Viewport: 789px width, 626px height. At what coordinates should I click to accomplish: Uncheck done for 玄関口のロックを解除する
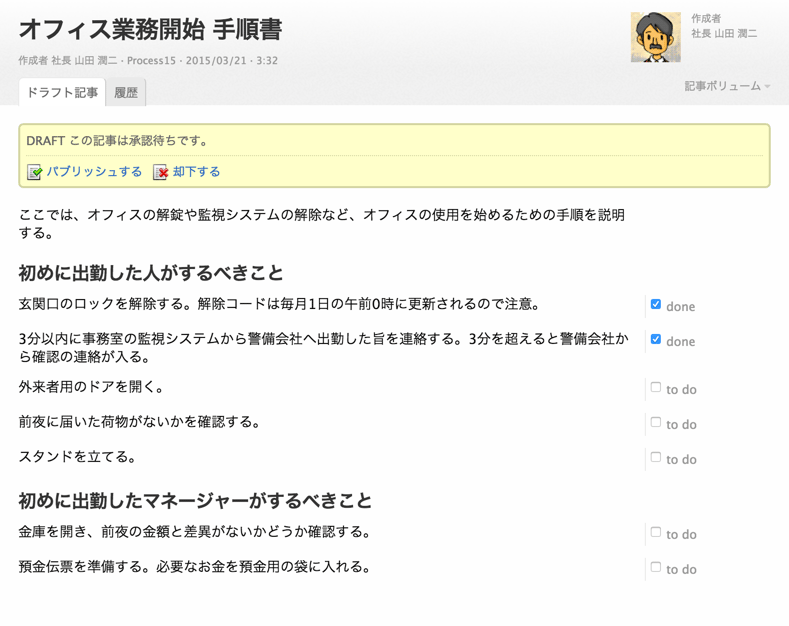pos(656,304)
